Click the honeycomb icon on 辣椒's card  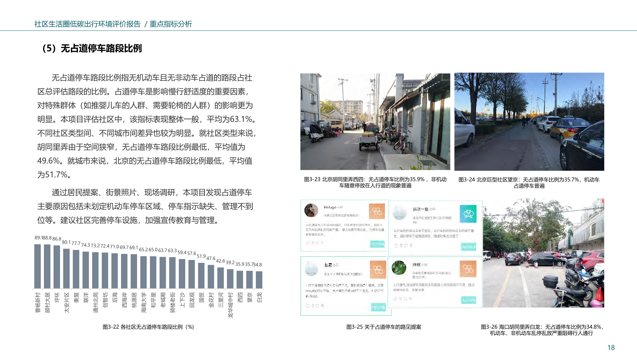tap(468, 269)
